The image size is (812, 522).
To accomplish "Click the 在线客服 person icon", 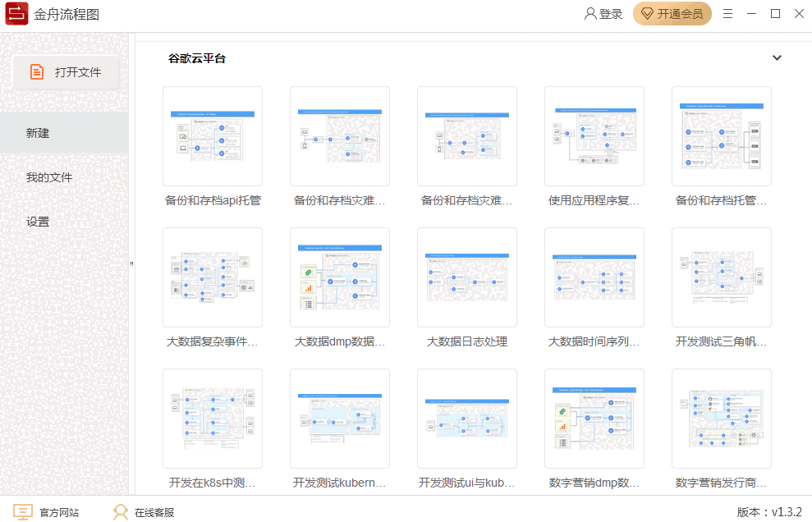I will tap(120, 512).
